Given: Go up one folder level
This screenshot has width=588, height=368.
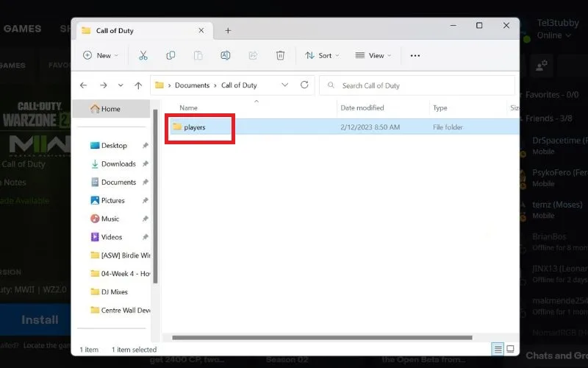Looking at the screenshot, I should pos(138,85).
